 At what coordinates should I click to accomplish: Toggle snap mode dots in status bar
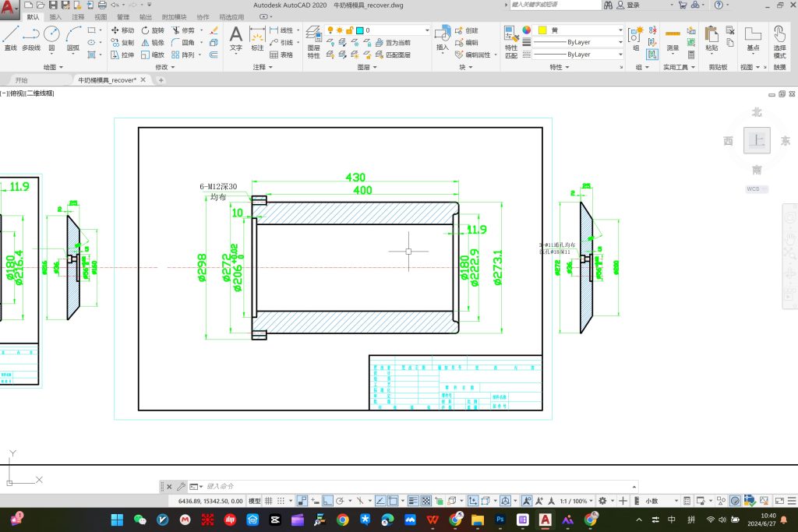(x=281, y=501)
